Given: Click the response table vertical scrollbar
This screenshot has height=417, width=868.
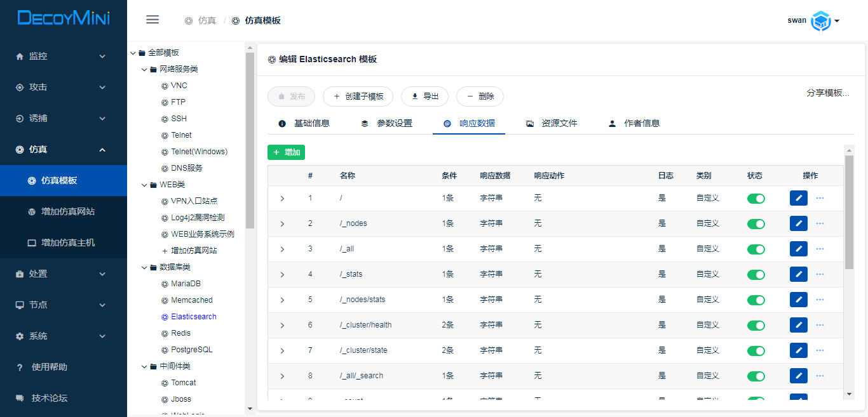Looking at the screenshot, I should [848, 209].
